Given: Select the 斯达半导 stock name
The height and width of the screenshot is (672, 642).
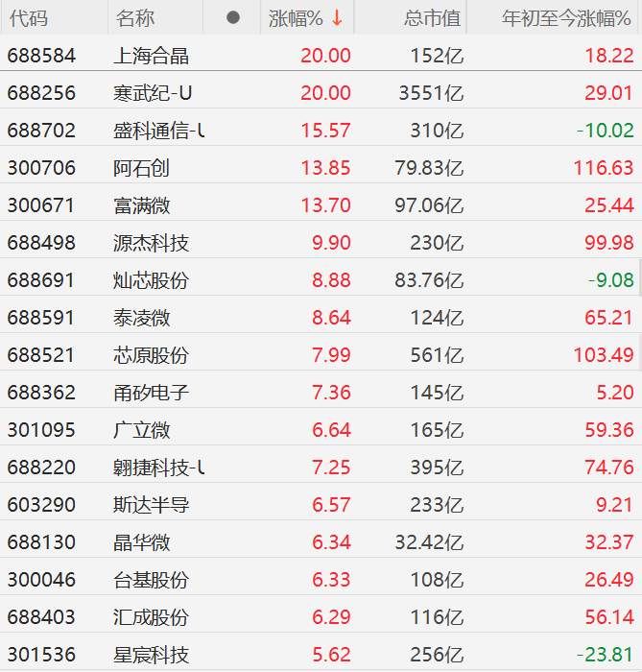Looking at the screenshot, I should point(152,505).
